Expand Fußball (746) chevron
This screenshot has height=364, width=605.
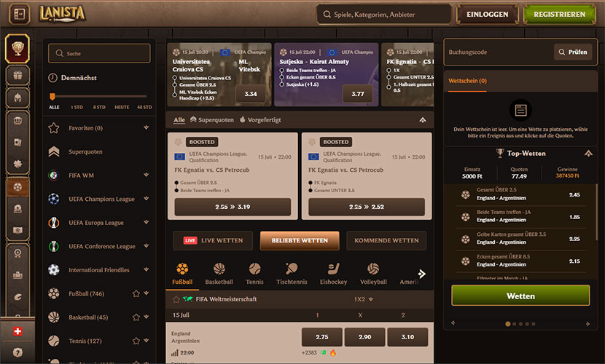[147, 293]
